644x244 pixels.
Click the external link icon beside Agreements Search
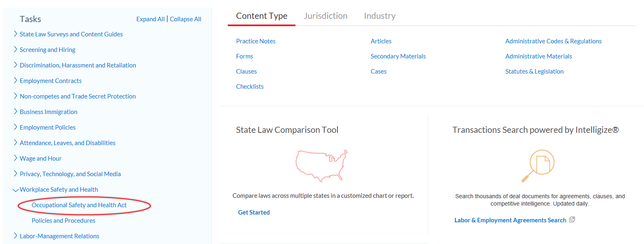(x=572, y=220)
